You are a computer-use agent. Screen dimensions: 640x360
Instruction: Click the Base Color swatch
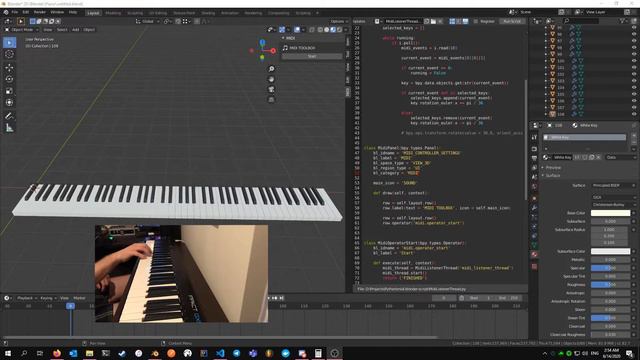(x=610, y=213)
